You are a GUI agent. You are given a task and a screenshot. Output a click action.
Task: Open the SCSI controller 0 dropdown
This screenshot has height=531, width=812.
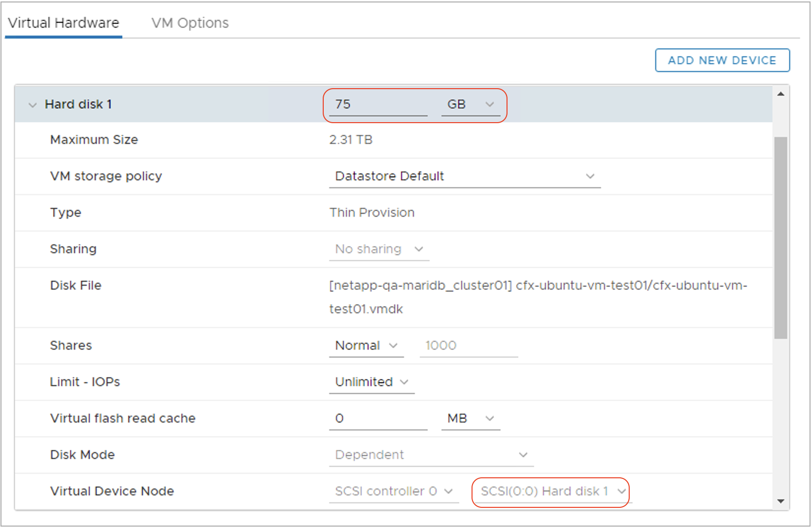393,492
